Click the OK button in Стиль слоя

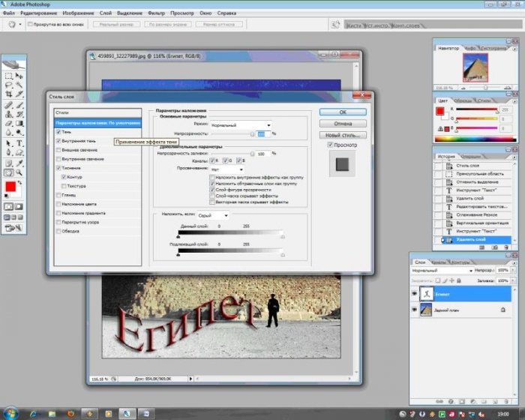click(342, 112)
